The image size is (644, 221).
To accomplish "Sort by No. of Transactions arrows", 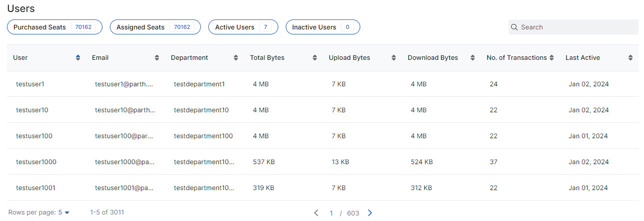I will coord(552,58).
